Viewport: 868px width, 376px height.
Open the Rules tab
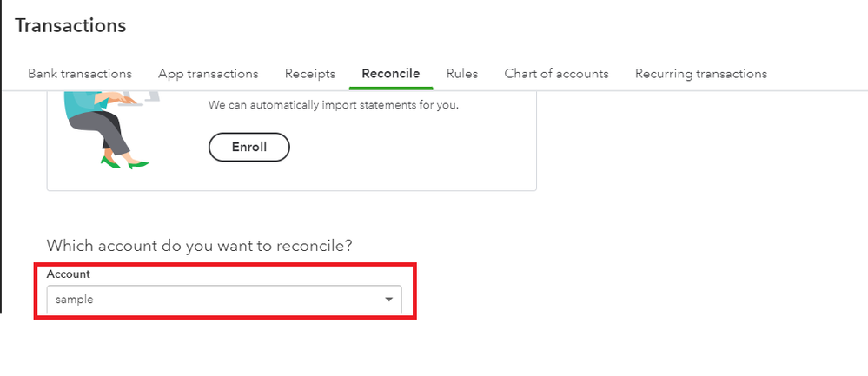[x=462, y=74]
